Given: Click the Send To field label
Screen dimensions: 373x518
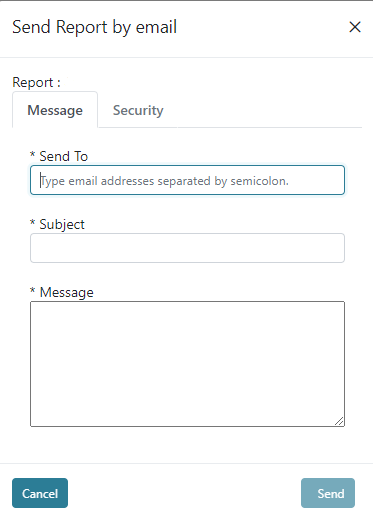Looking at the screenshot, I should tap(64, 156).
